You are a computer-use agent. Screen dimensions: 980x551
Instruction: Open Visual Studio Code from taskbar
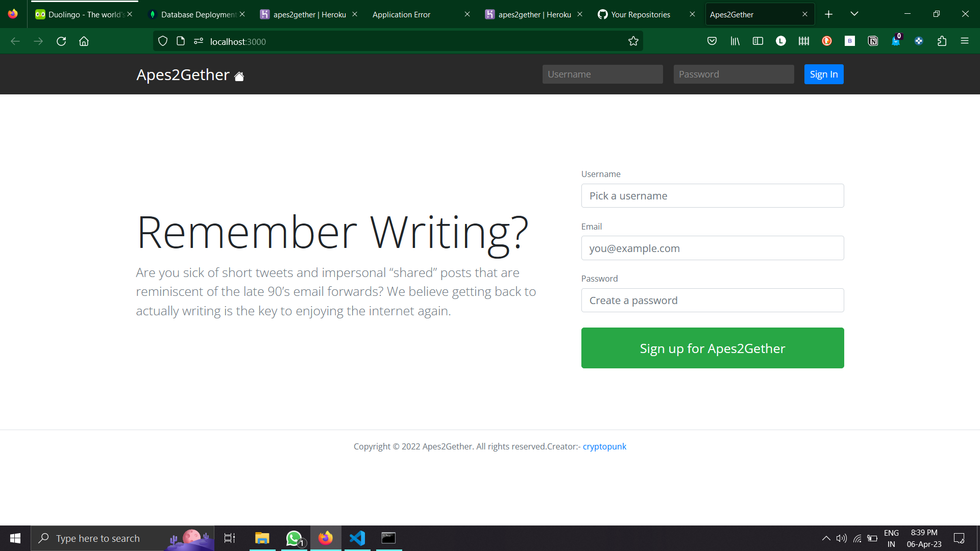[x=357, y=538]
